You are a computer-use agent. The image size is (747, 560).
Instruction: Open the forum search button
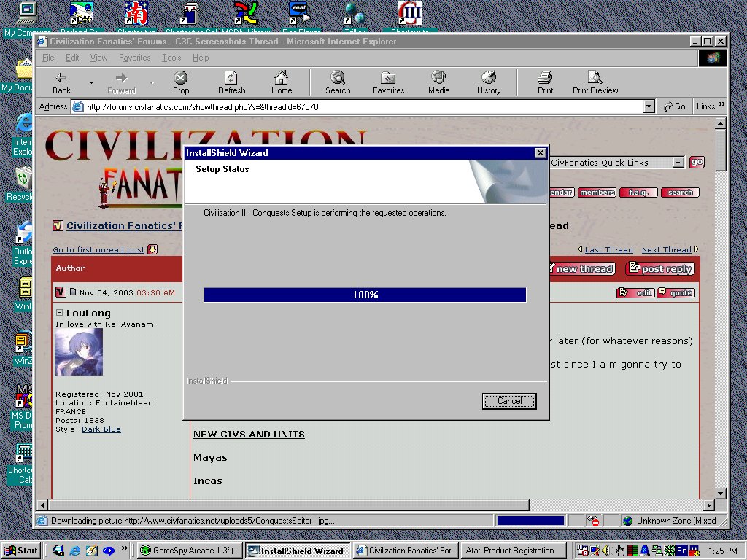click(681, 192)
